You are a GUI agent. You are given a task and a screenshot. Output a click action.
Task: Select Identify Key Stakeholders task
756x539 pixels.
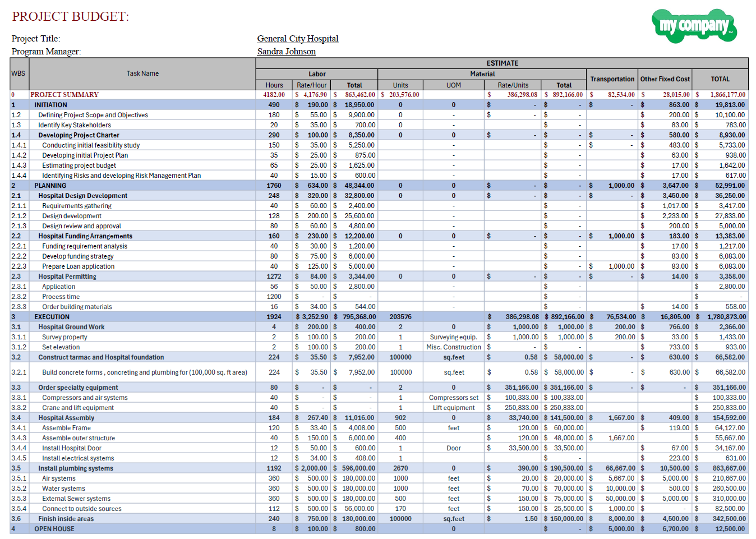click(75, 125)
